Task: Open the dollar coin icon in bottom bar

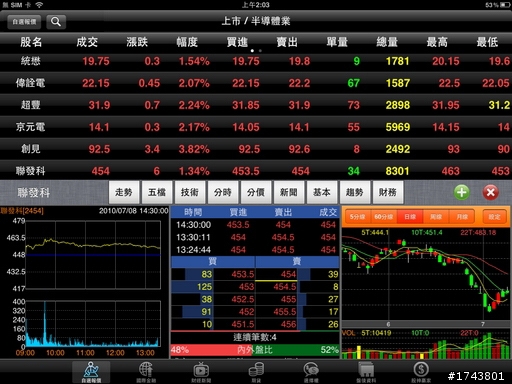Action: click(x=421, y=372)
